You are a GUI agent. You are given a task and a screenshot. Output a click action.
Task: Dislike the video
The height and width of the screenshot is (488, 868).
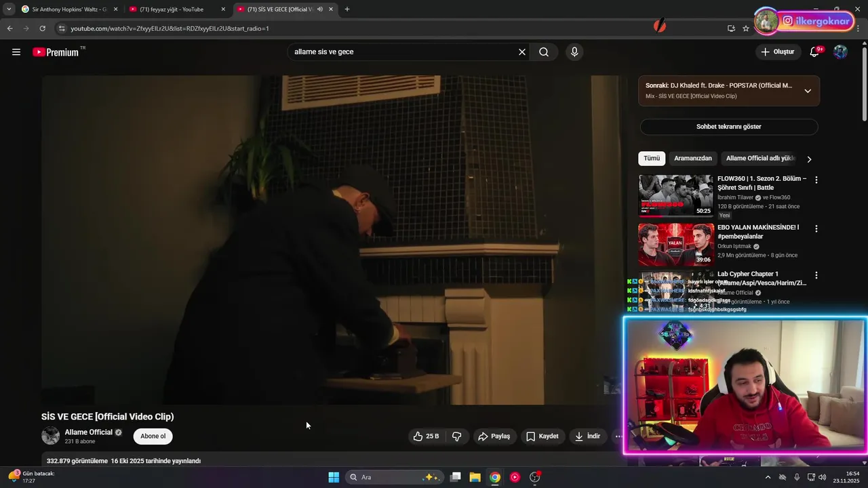457,436
